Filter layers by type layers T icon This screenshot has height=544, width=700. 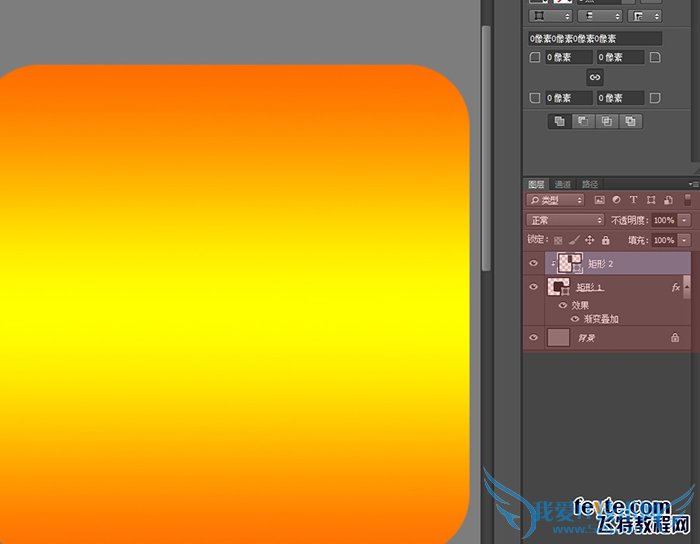633,200
